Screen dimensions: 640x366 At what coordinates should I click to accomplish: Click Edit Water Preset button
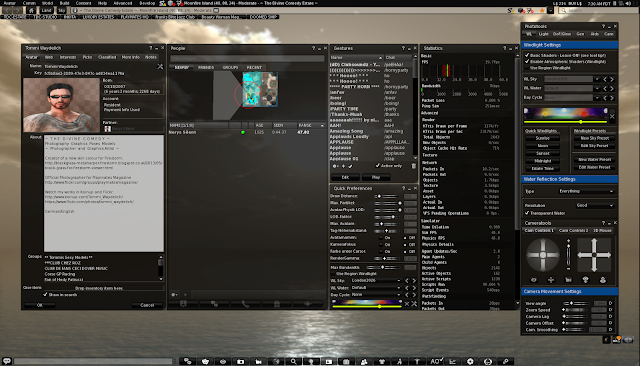(594, 167)
